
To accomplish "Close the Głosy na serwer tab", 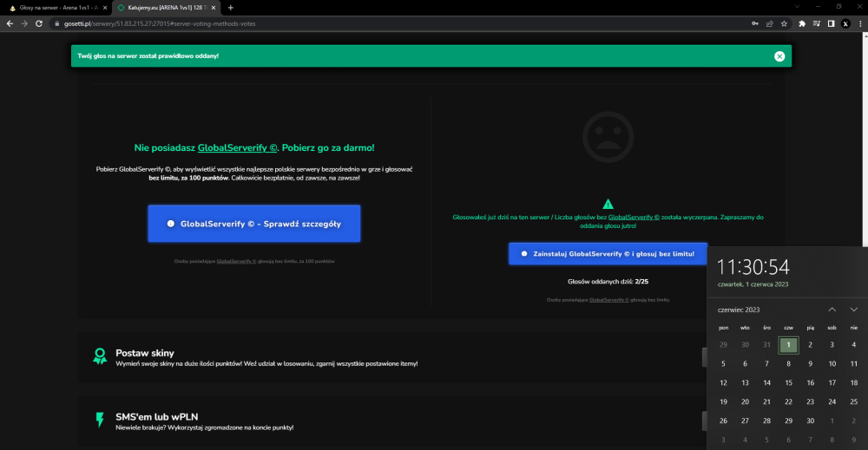I will click(105, 8).
